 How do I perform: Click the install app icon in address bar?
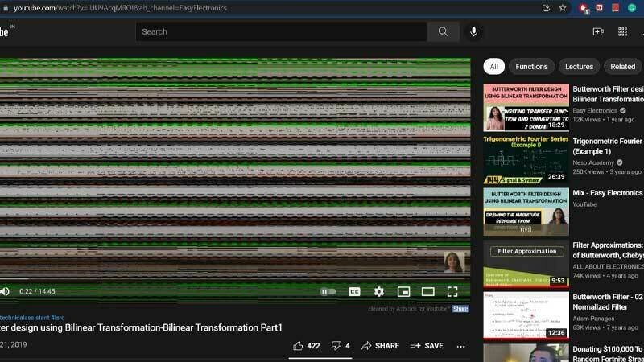(x=546, y=8)
